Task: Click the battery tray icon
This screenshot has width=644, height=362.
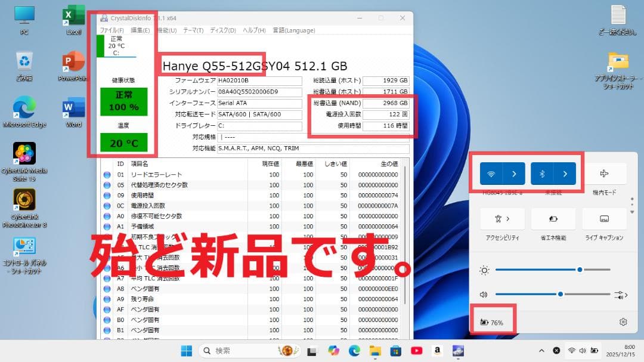Action: (594, 351)
